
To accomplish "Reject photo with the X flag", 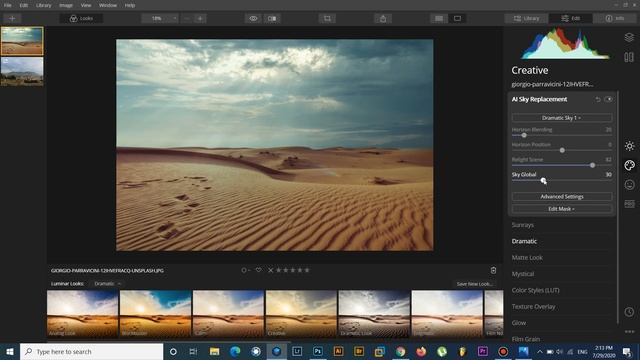I will tap(270, 270).
